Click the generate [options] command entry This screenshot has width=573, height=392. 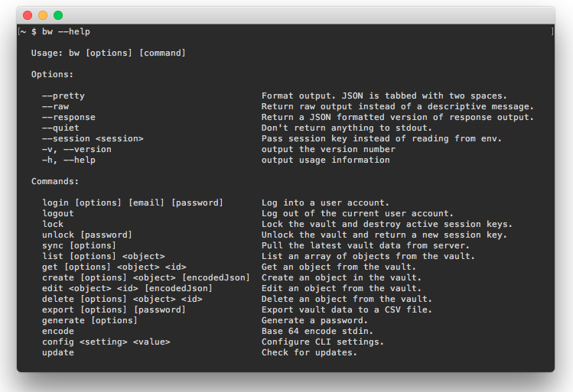pos(90,320)
